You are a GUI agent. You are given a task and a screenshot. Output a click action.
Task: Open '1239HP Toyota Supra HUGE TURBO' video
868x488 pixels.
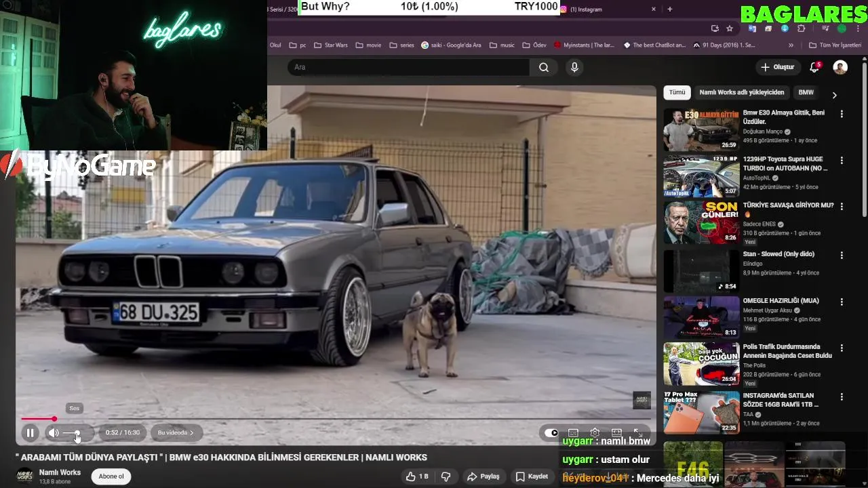pyautogui.click(x=701, y=176)
